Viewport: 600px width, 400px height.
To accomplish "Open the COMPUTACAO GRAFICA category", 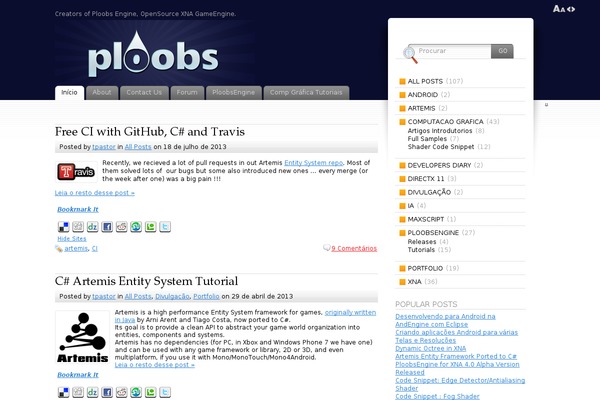I will [445, 122].
